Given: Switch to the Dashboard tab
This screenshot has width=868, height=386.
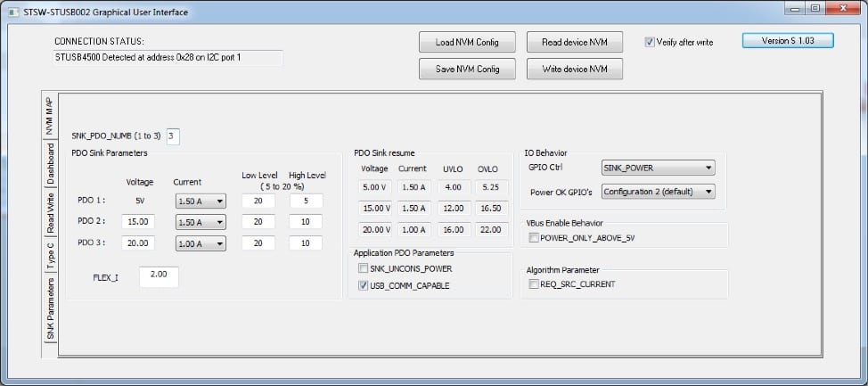Looking at the screenshot, I should point(51,163).
